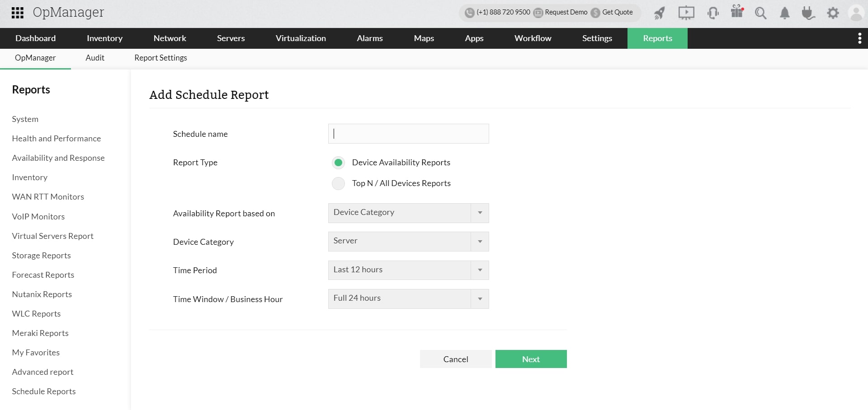Open Schedule Reports in the sidebar
Image resolution: width=868 pixels, height=410 pixels.
43,391
